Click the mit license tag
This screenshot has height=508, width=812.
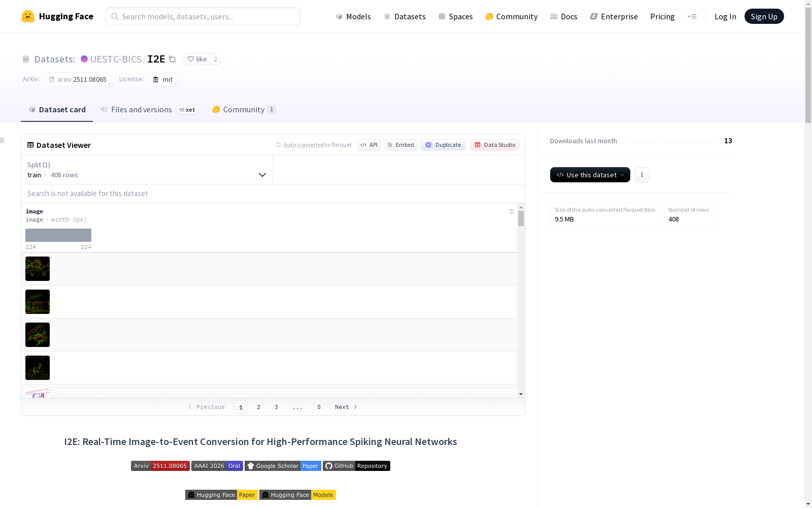pyautogui.click(x=163, y=79)
